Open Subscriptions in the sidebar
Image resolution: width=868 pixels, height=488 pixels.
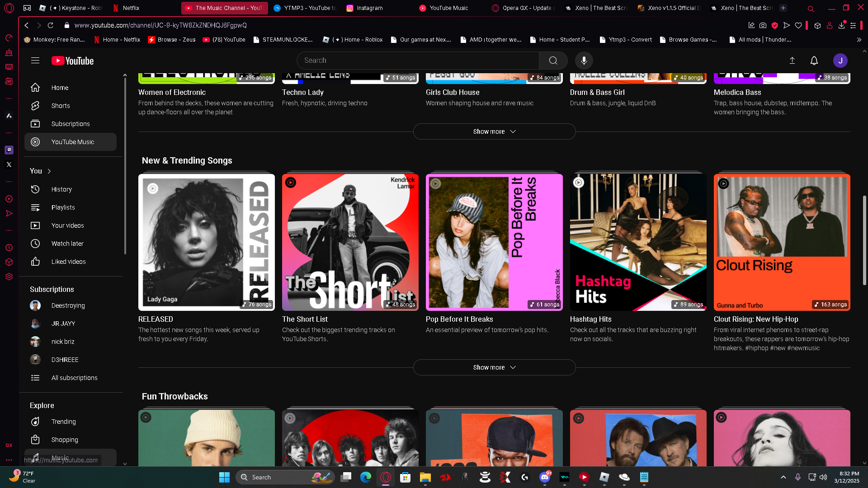[71, 124]
